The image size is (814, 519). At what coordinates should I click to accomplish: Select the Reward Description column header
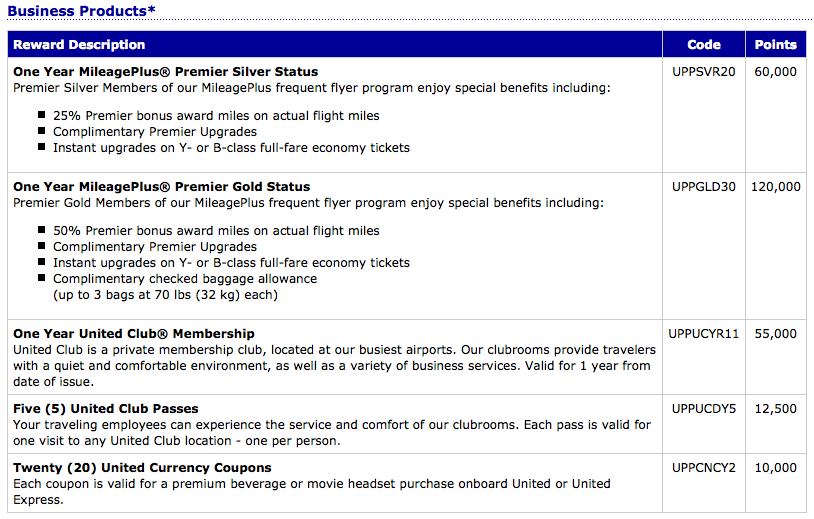click(79, 45)
